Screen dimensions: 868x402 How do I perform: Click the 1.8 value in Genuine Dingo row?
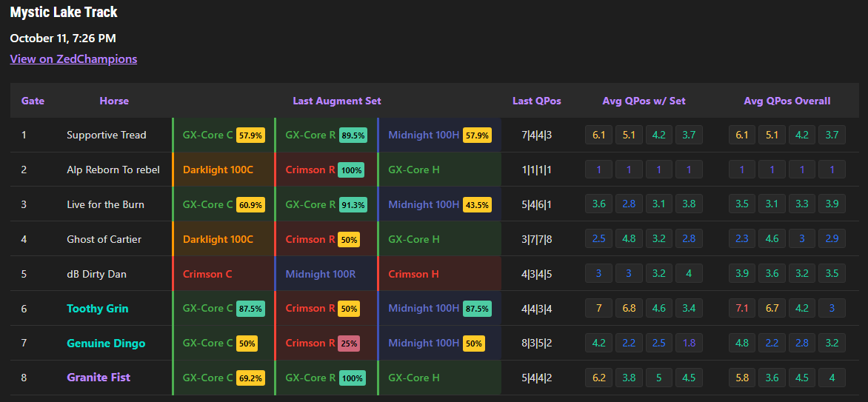(690, 343)
